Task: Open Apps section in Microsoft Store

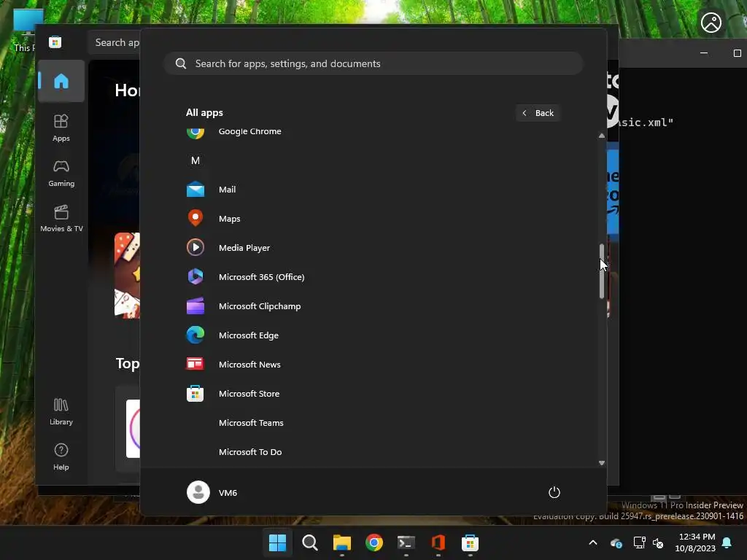Action: 61,128
